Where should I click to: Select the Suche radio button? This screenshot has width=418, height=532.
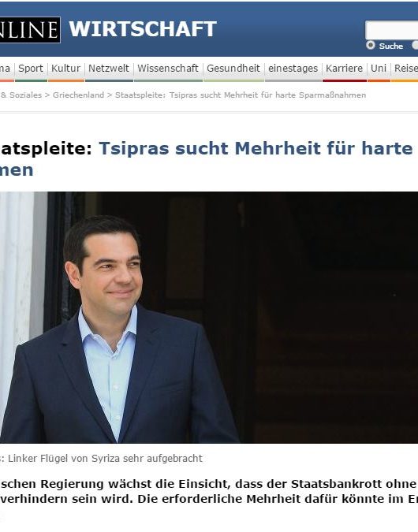click(x=371, y=45)
